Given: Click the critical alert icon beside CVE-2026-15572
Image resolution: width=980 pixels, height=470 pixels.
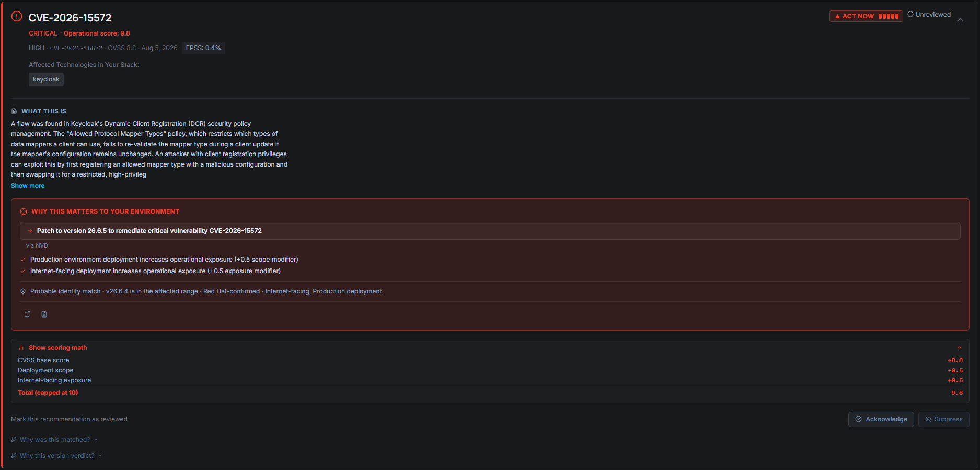Looking at the screenshot, I should coord(17,16).
